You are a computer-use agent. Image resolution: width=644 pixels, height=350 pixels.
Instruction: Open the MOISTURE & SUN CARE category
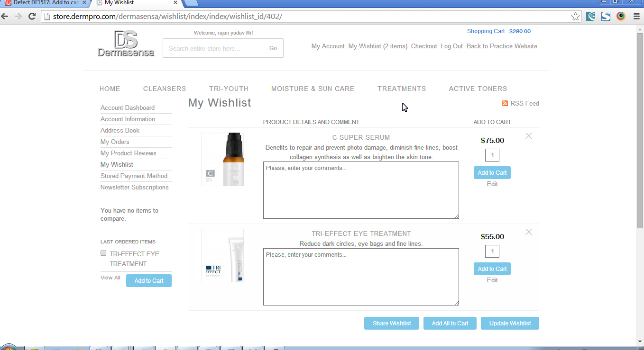(x=313, y=89)
